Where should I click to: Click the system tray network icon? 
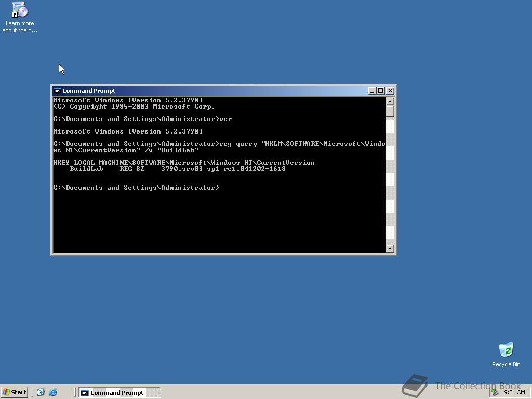495,393
